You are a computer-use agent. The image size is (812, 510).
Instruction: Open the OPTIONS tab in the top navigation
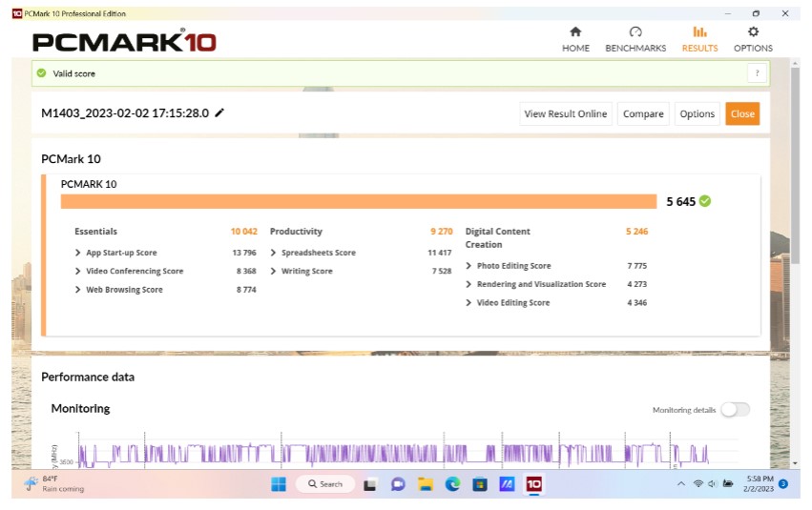(x=753, y=40)
